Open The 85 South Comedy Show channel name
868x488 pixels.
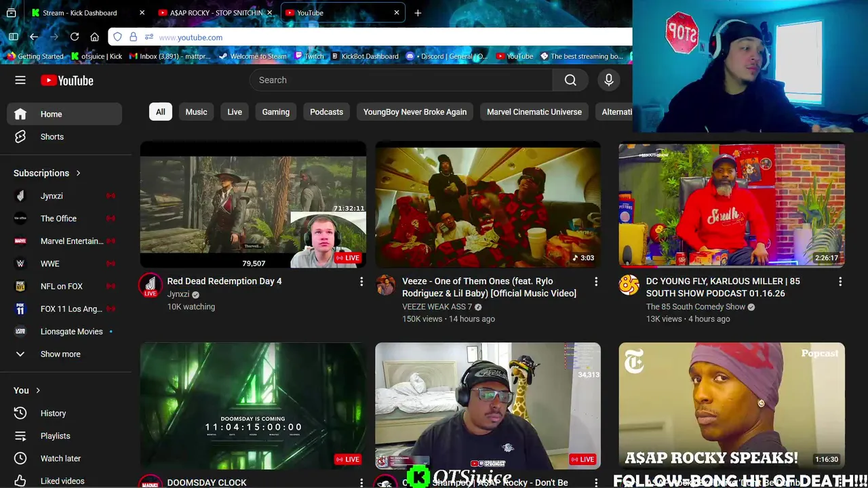click(696, 307)
